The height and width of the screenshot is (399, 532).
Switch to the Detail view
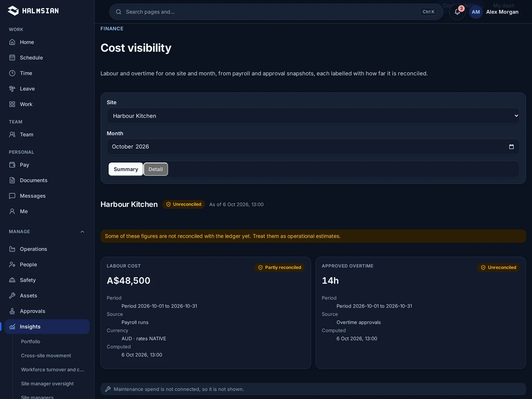click(156, 169)
